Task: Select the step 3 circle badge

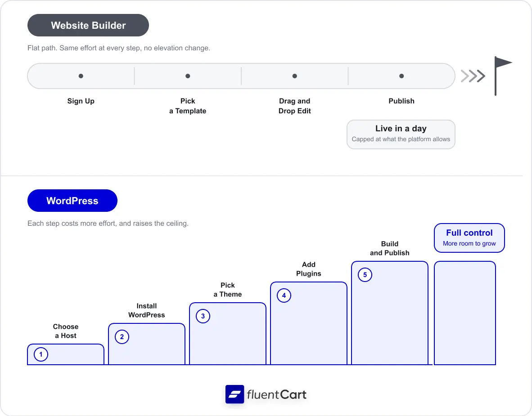Action: point(203,316)
